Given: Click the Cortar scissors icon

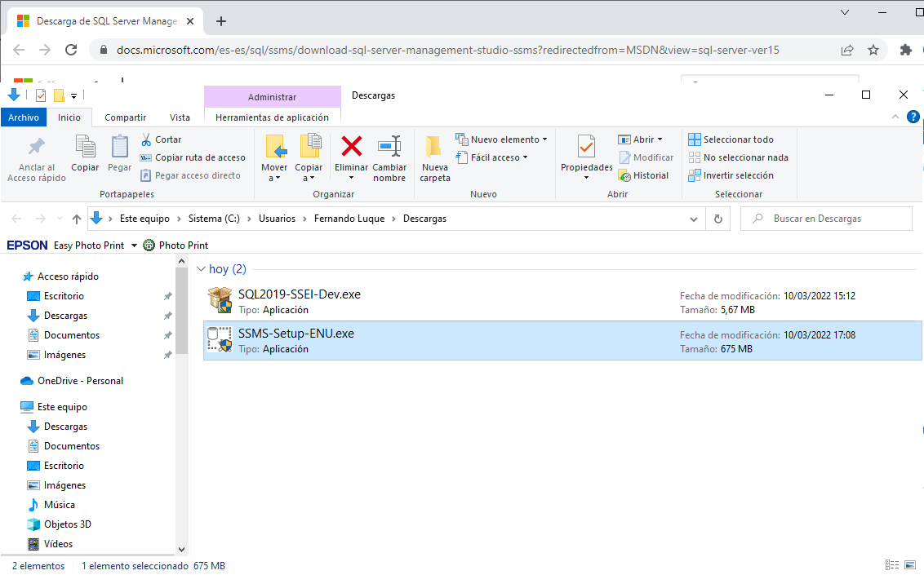Looking at the screenshot, I should click(146, 139).
